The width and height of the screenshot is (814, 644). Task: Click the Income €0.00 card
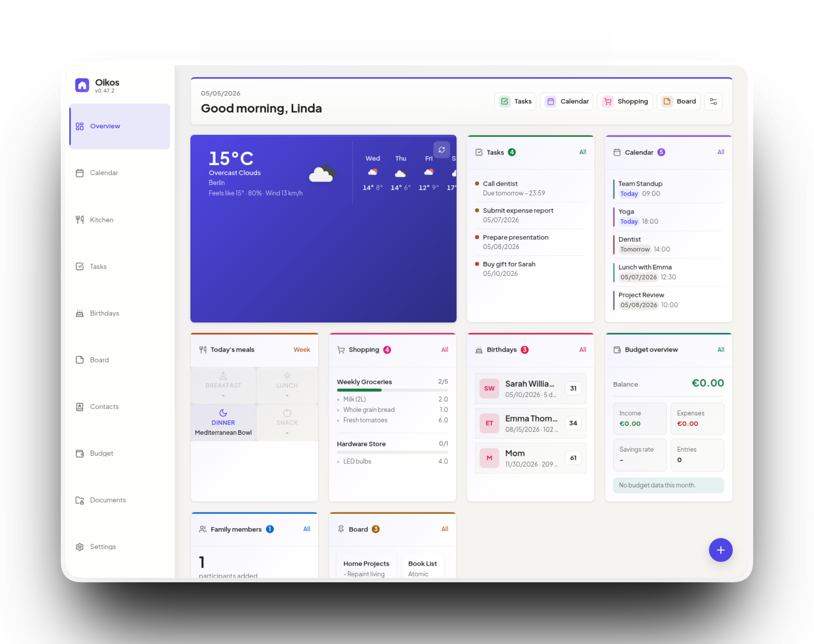click(x=640, y=419)
